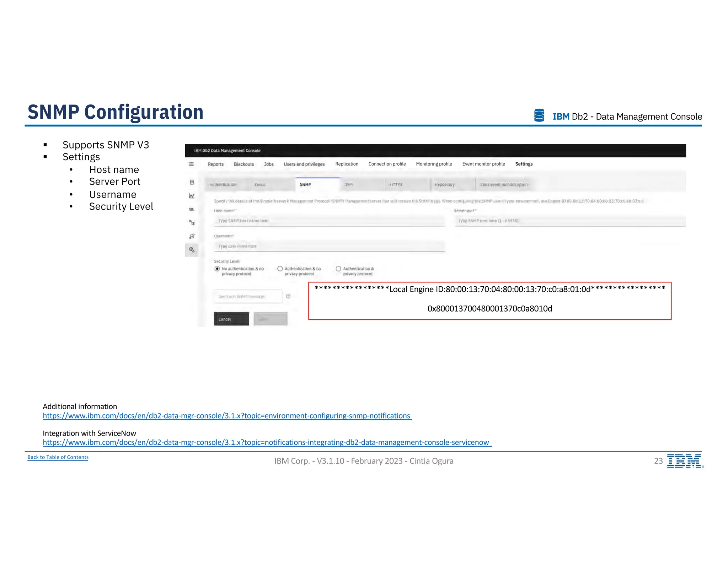Select No authentication & no privacy protocol
Screen dimensions: 728x562
pos(217,269)
